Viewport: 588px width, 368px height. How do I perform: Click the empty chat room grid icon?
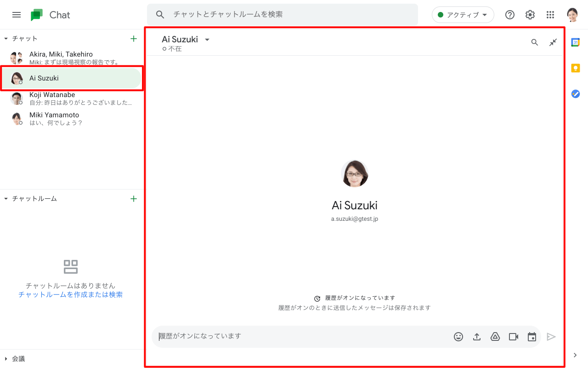coord(71,266)
